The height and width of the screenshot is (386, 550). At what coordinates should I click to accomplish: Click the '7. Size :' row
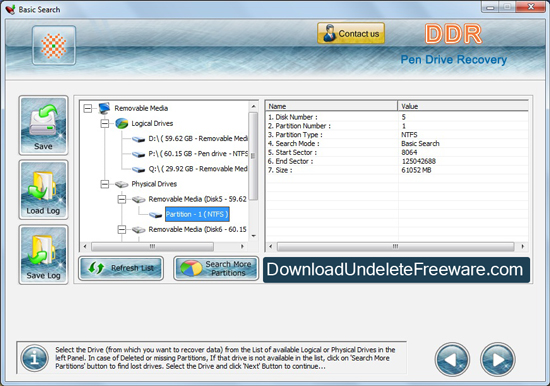[x=397, y=170]
